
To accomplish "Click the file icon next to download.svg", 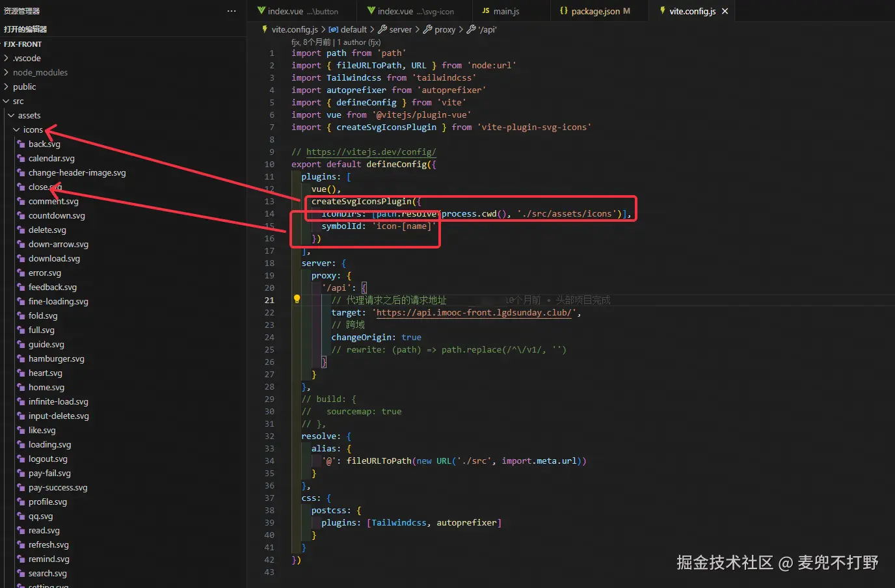I will pos(21,258).
